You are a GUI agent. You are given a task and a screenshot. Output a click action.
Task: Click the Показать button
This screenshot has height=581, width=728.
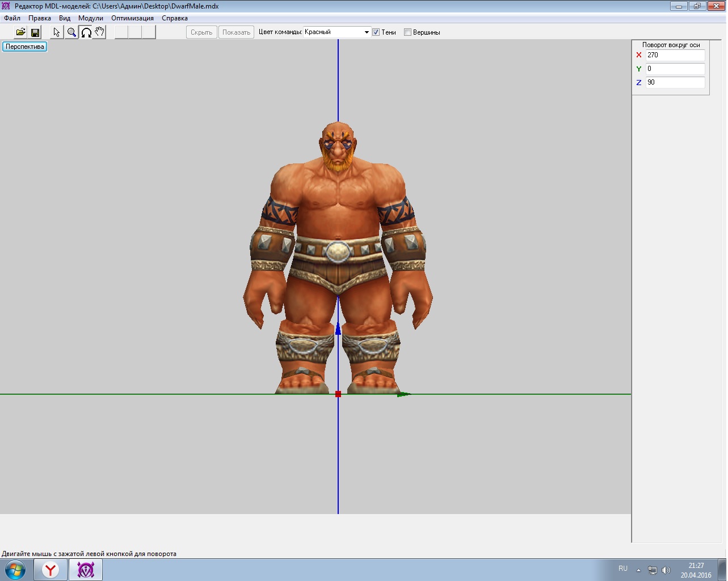[236, 32]
